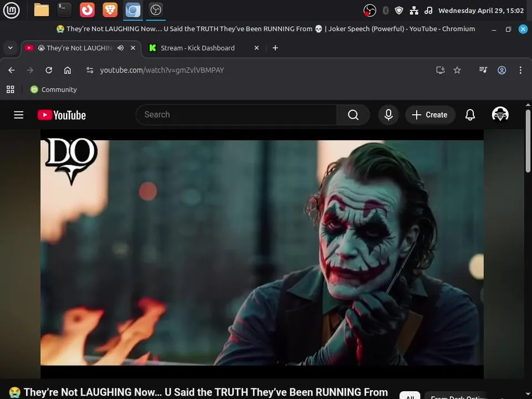This screenshot has width=532, height=399.
Task: Open the Linux Mint start menu
Action: coord(11,10)
